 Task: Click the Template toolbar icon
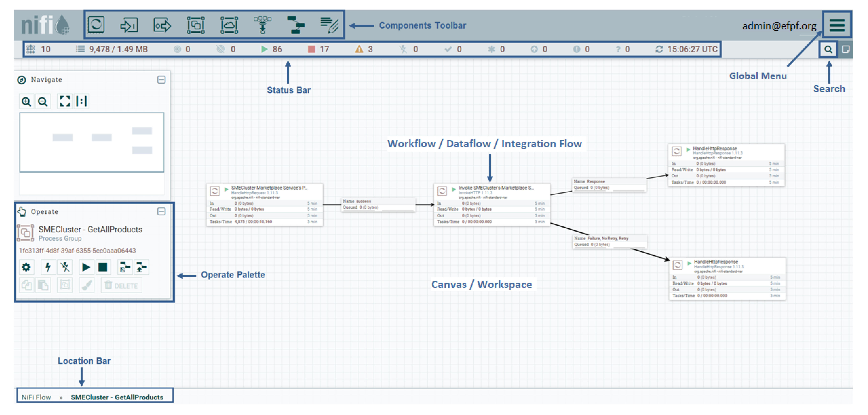(295, 25)
